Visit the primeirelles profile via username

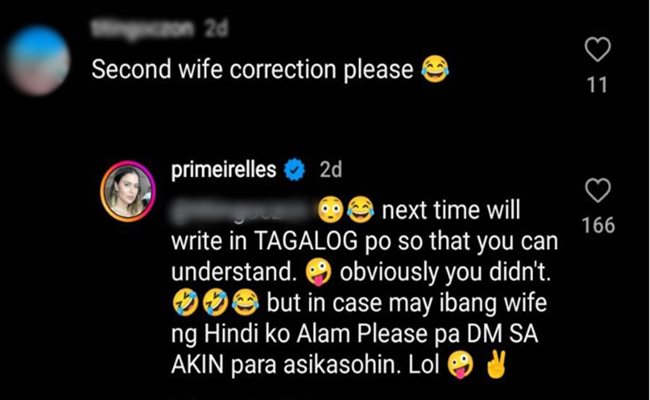223,170
